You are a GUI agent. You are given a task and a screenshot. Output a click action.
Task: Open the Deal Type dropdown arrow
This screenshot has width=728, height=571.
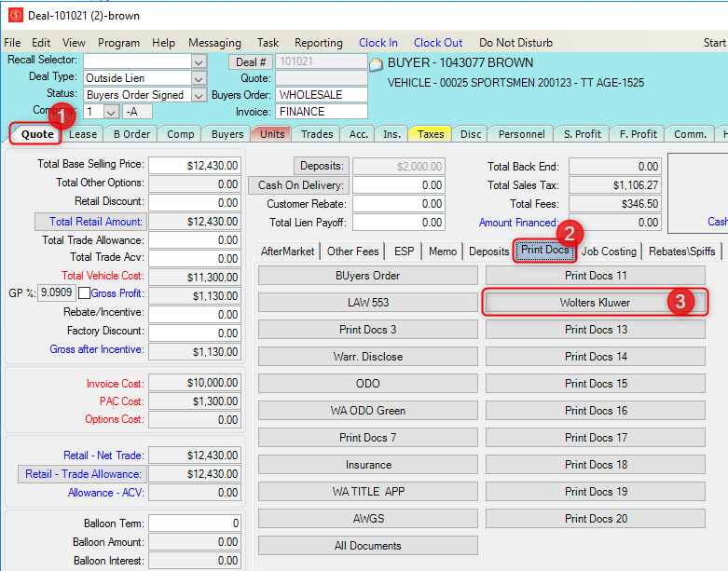point(199,78)
